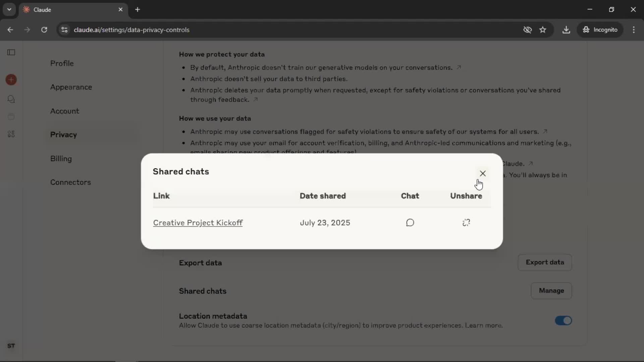Viewport: 644px width, 362px height.
Task: Open the chats history icon in the sidebar
Action: click(11, 99)
